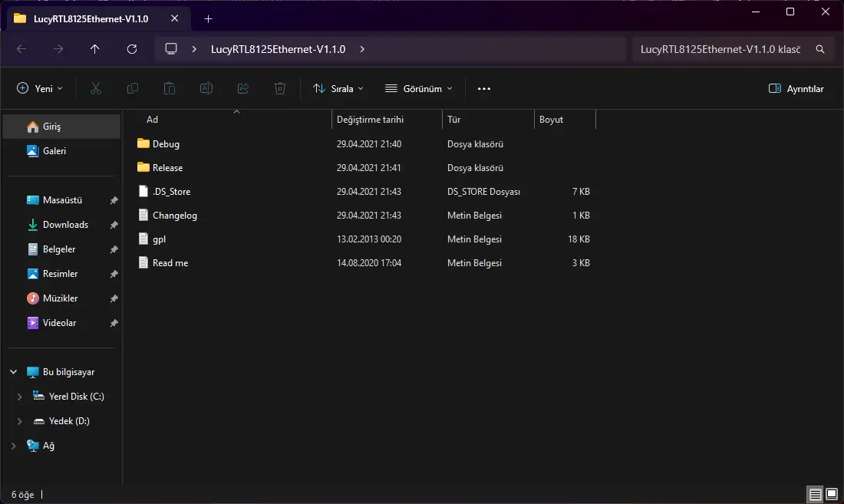Screen dimensions: 844x504
Task: Unpin Masaüstü from quick access
Action: pos(114,200)
